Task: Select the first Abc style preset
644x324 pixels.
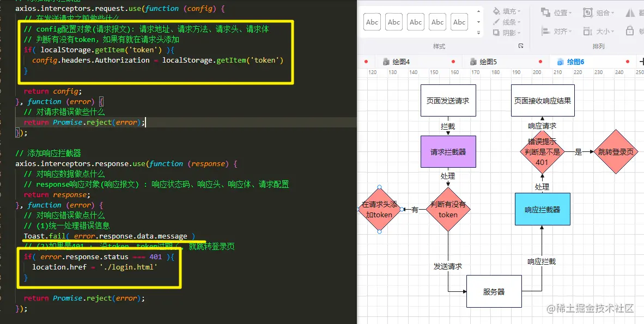Action: point(372,22)
